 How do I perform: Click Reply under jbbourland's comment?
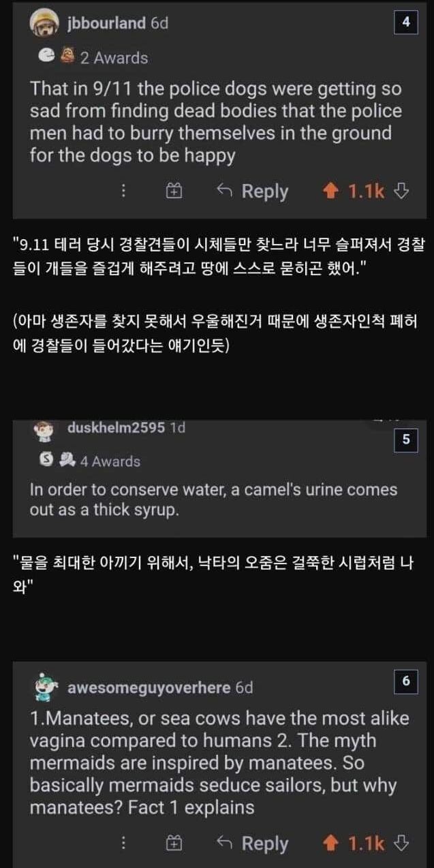click(x=253, y=191)
